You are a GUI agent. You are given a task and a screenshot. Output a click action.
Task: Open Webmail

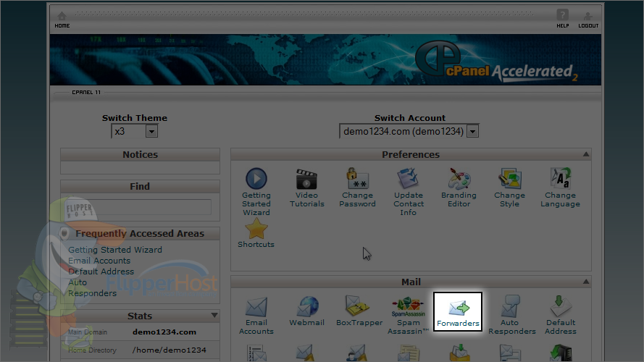pyautogui.click(x=307, y=311)
